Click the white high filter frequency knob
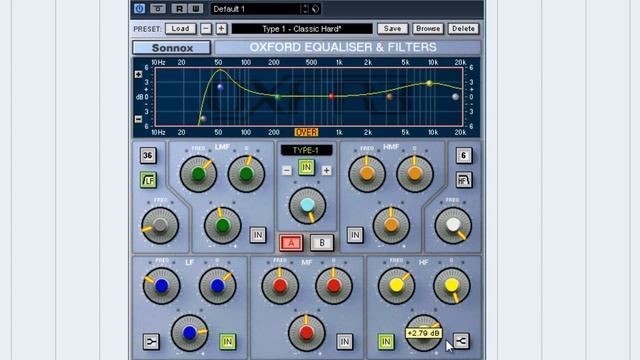640x360 pixels. point(453,225)
